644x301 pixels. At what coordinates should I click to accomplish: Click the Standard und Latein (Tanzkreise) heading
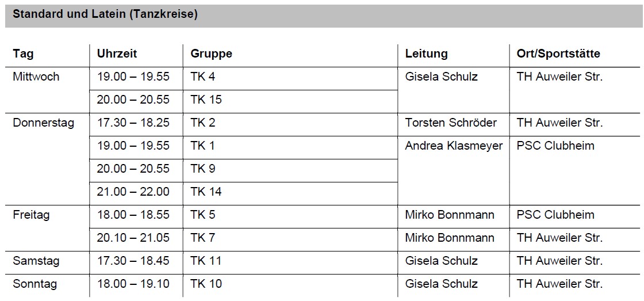click(105, 14)
